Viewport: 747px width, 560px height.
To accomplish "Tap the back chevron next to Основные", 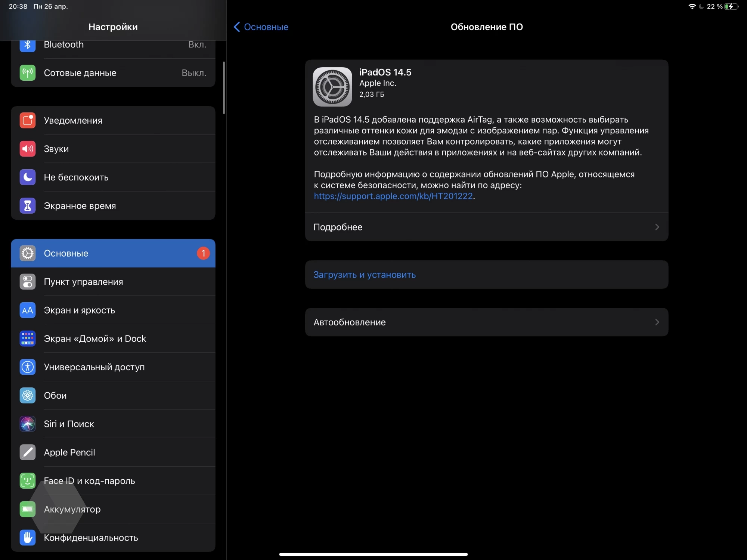I will [x=237, y=27].
